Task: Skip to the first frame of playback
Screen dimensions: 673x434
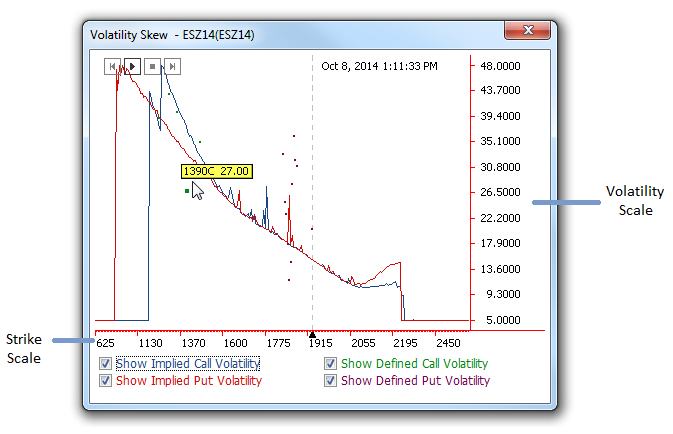Action: tap(112, 67)
